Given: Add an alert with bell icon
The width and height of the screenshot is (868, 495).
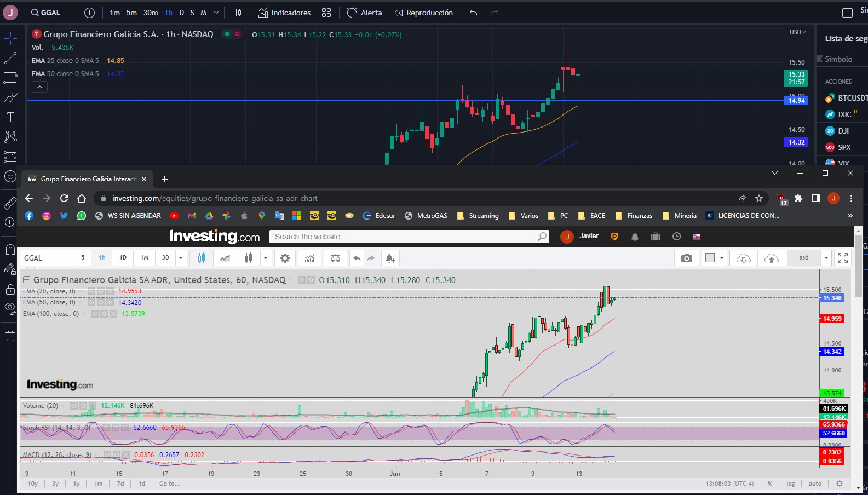Looking at the screenshot, I should tap(390, 258).
